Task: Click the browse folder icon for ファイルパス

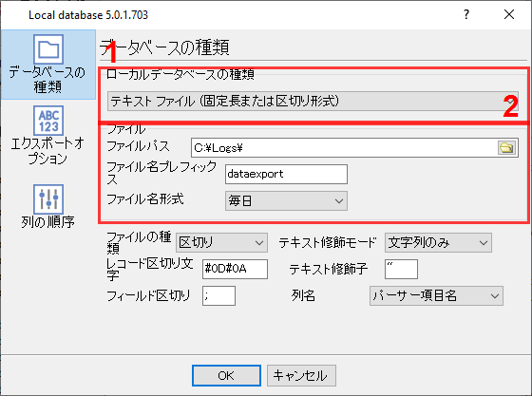Action: 506,148
